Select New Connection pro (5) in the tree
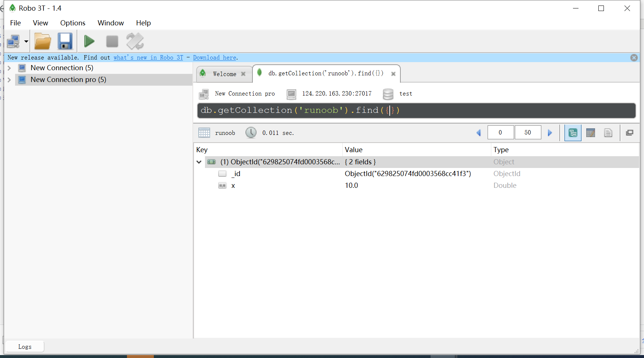 (x=68, y=80)
